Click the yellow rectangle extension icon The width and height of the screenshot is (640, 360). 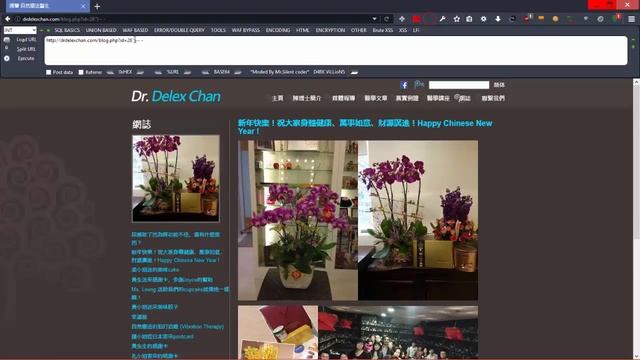(x=541, y=18)
